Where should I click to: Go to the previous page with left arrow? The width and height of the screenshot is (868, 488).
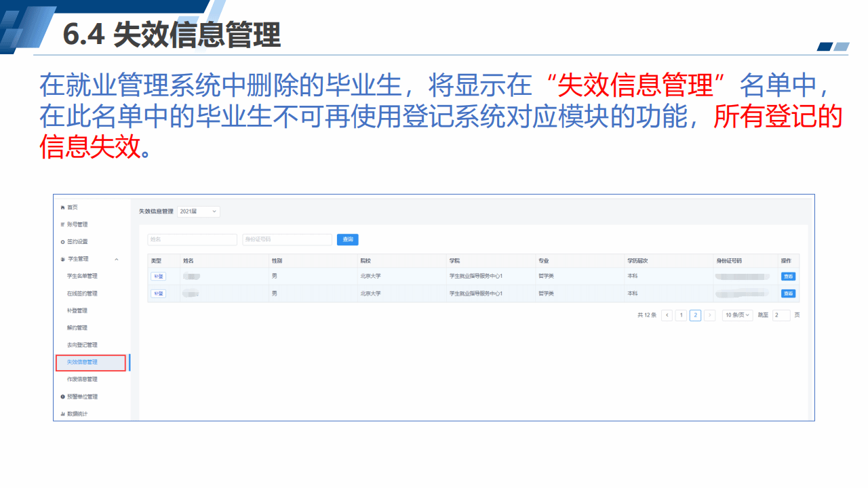tap(667, 315)
